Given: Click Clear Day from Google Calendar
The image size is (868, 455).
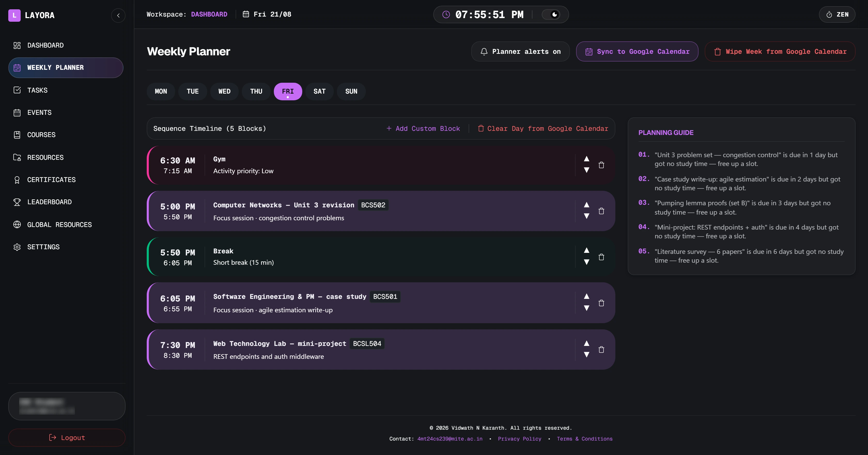Looking at the screenshot, I should point(543,128).
